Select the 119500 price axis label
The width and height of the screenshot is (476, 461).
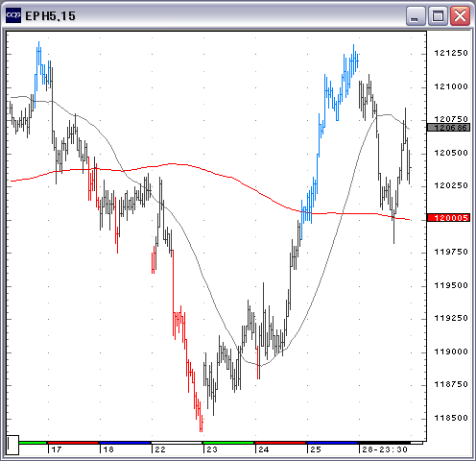click(451, 285)
